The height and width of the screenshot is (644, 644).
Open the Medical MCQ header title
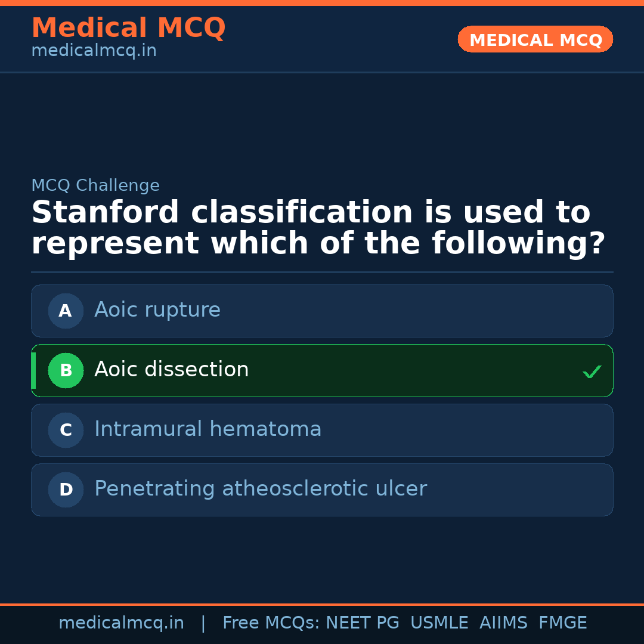tap(128, 27)
